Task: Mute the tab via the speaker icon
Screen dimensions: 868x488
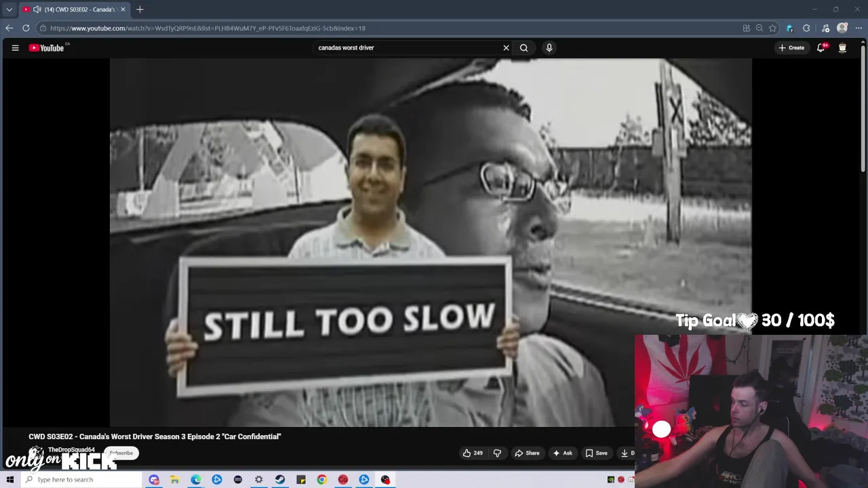Action: pos(37,9)
